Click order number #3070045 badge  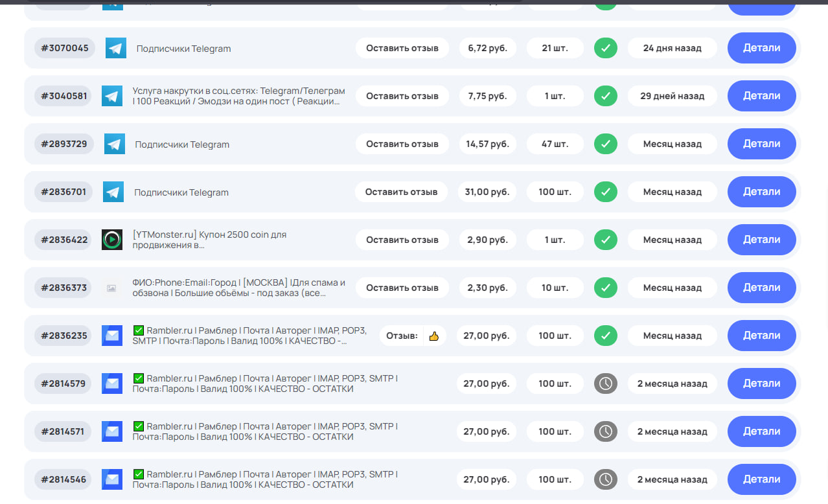click(65, 48)
